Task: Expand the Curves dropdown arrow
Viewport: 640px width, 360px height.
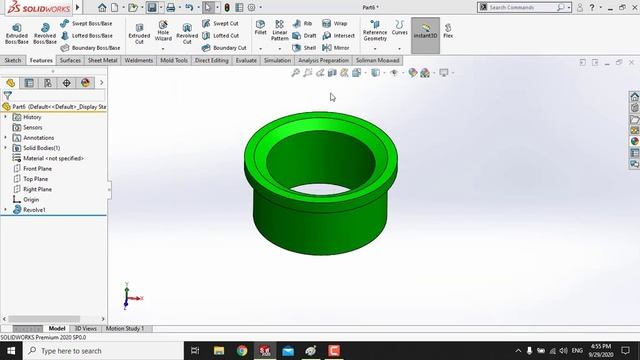Action: point(399,49)
